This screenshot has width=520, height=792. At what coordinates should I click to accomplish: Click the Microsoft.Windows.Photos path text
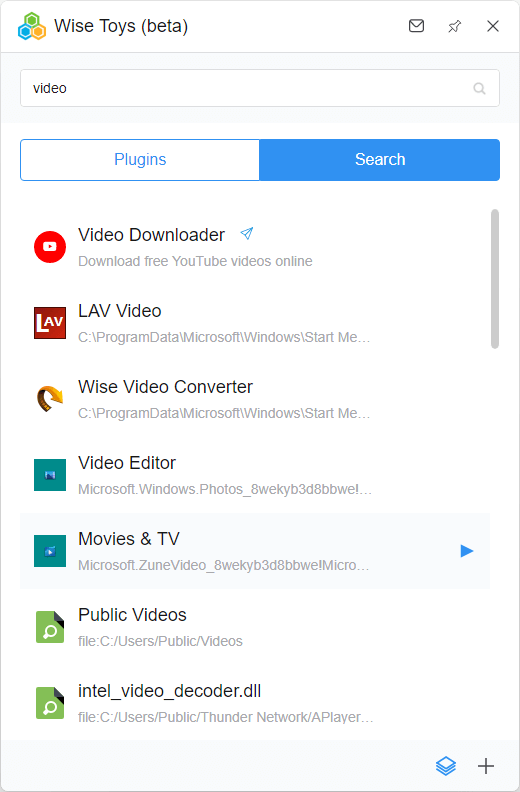pyautogui.click(x=225, y=489)
